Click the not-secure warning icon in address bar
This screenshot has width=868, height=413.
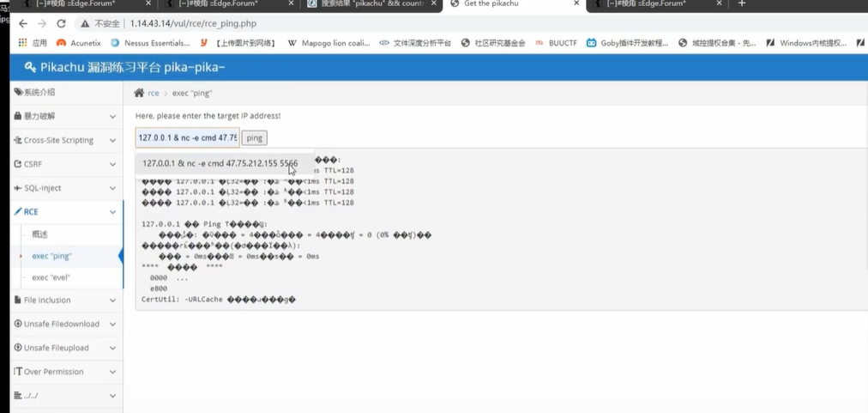[85, 24]
